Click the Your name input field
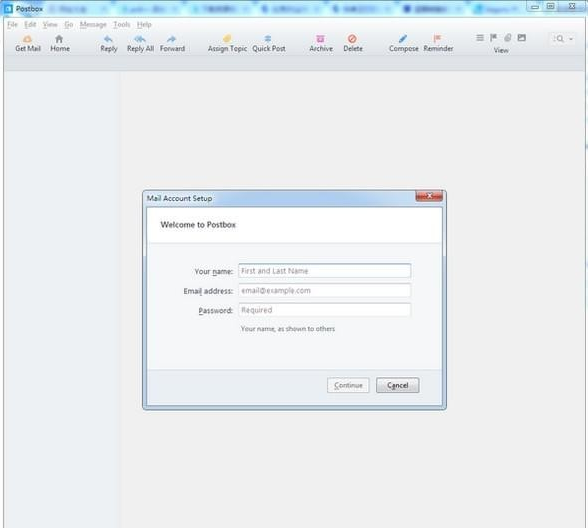588x528 pixels. [324, 271]
